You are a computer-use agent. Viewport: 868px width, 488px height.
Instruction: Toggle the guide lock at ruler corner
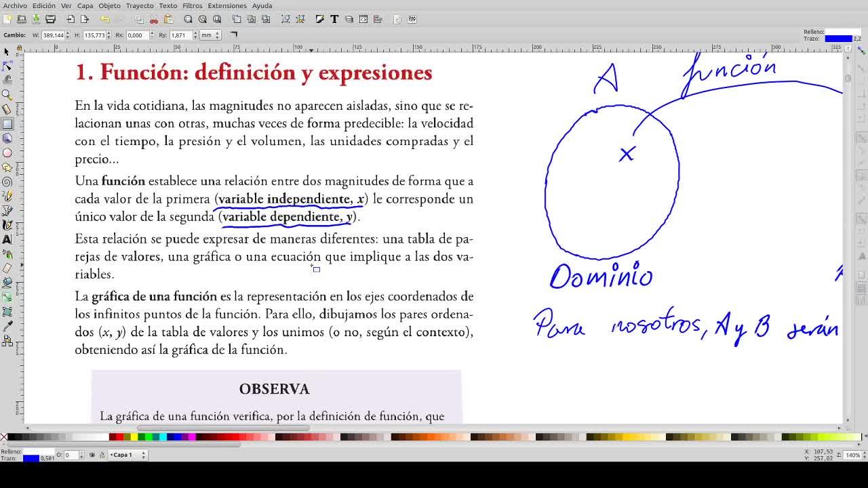point(19,47)
